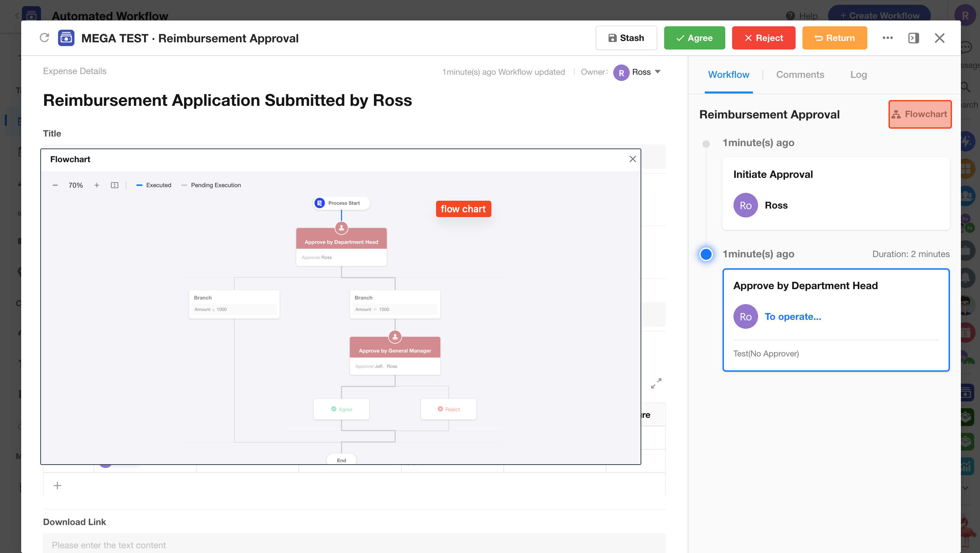The image size is (980, 553).
Task: Toggle the Flowchart button in Workflow panel
Action: coord(920,114)
